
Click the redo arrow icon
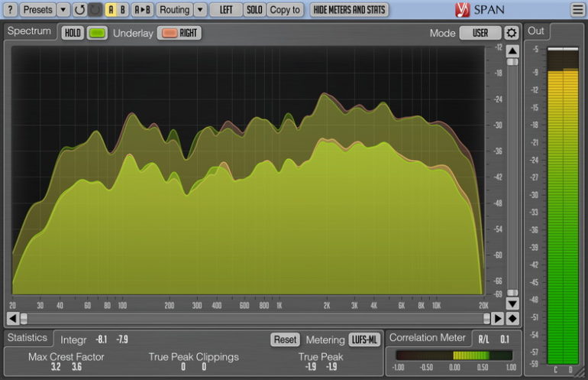pos(95,10)
